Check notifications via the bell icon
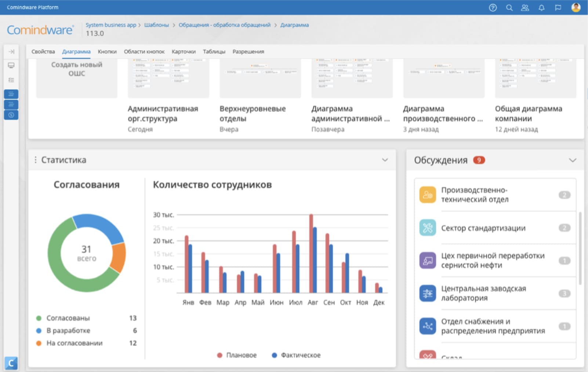 (541, 7)
